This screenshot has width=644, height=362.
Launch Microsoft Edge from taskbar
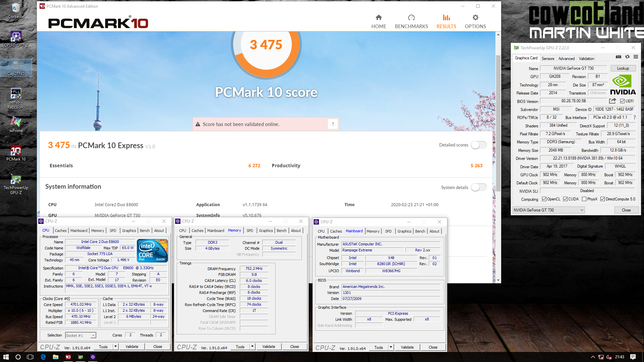[43, 357]
